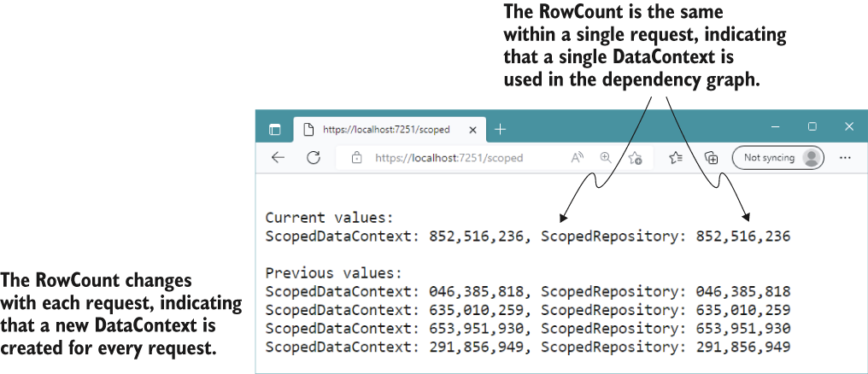868x374 pixels.
Task: Add this page to favorites star
Action: tap(635, 158)
